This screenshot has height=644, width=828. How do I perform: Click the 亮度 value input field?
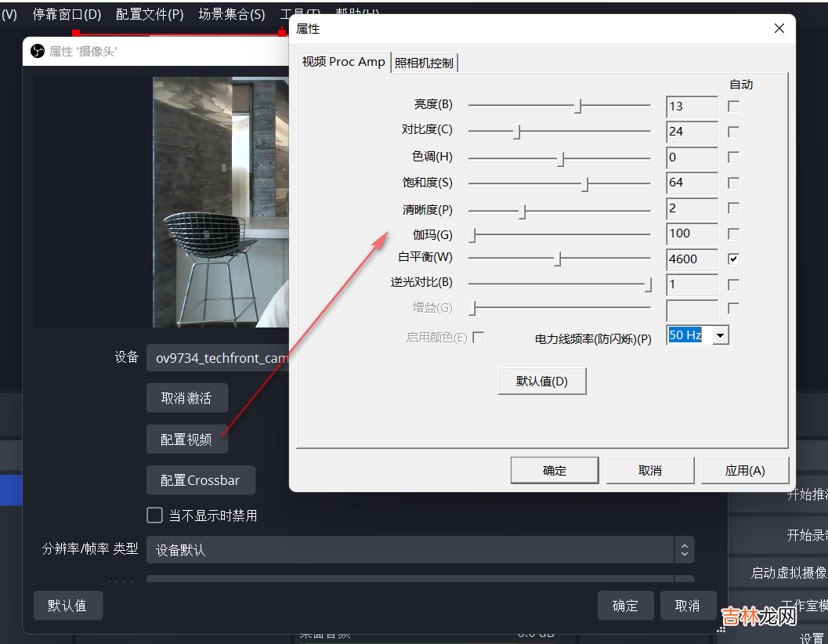[x=691, y=107]
